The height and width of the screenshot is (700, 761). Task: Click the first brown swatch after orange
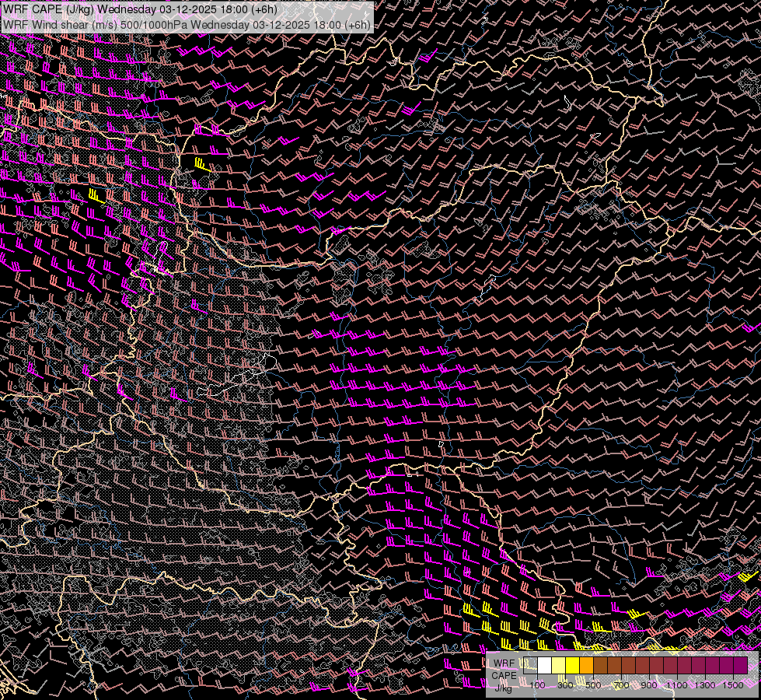coord(601,666)
